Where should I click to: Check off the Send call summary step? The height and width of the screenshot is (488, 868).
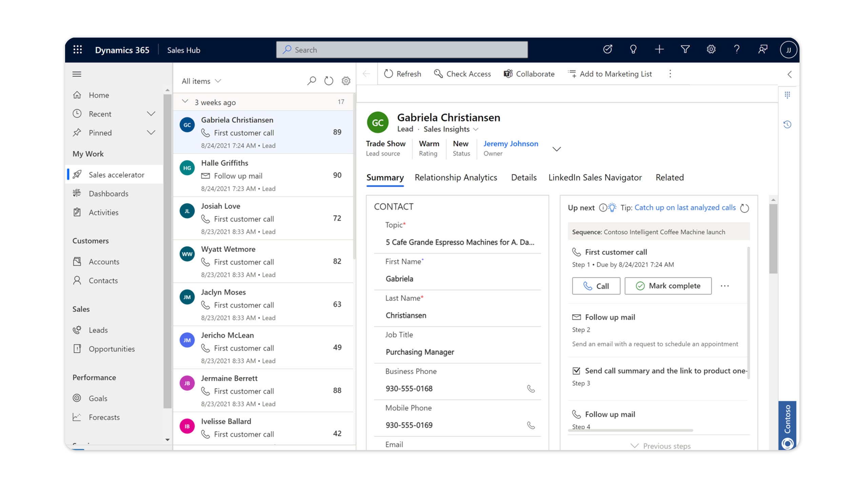click(576, 371)
